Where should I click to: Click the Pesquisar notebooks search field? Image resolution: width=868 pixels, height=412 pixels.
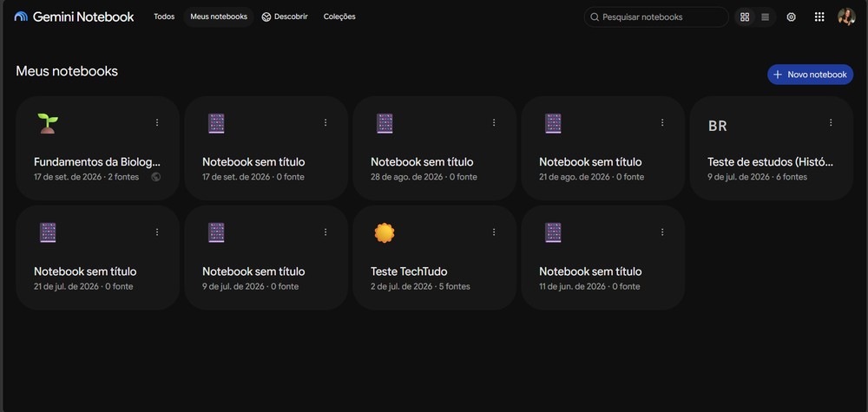(x=656, y=17)
